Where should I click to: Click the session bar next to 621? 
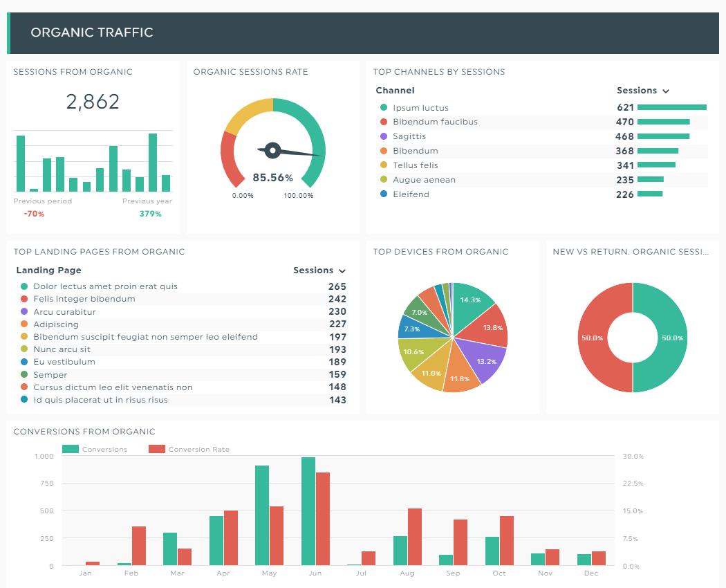[671, 108]
